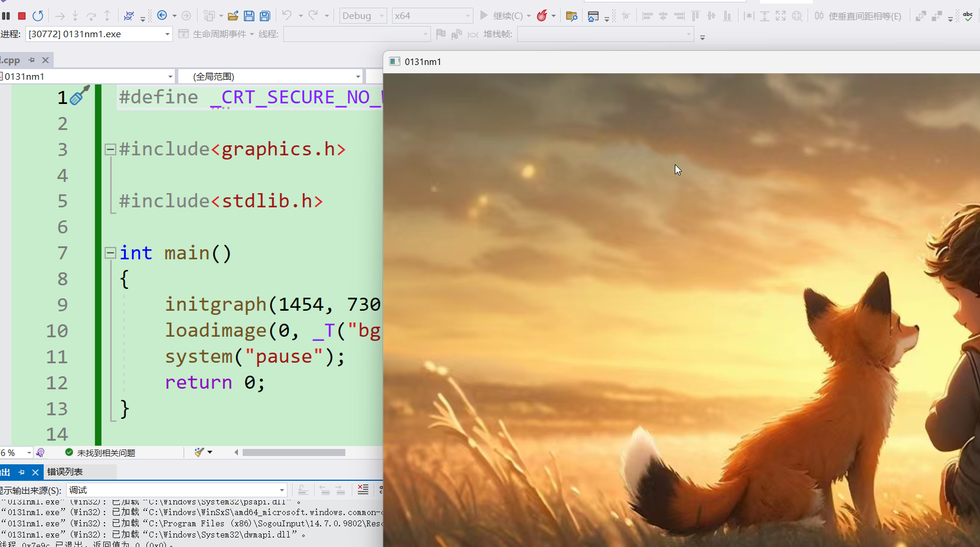Click the Navigate Forward icon

(186, 15)
